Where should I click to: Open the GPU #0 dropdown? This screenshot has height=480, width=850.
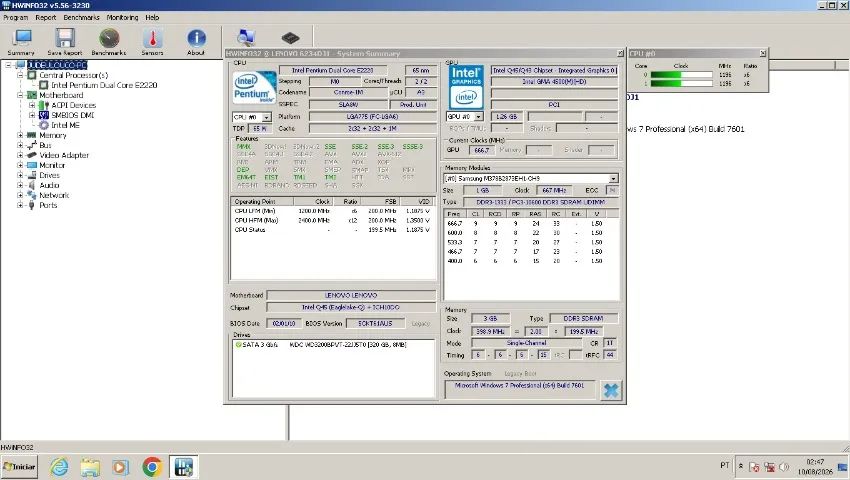point(479,117)
